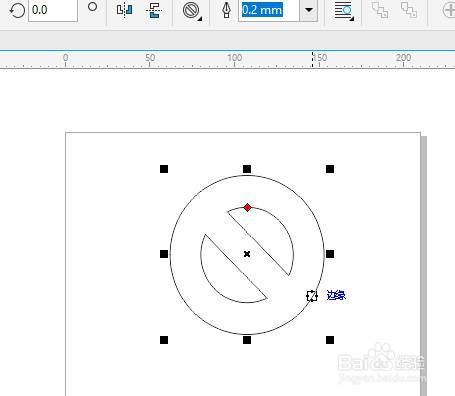
Task: Open the circle-with-slash flyout button
Action: click(x=192, y=11)
